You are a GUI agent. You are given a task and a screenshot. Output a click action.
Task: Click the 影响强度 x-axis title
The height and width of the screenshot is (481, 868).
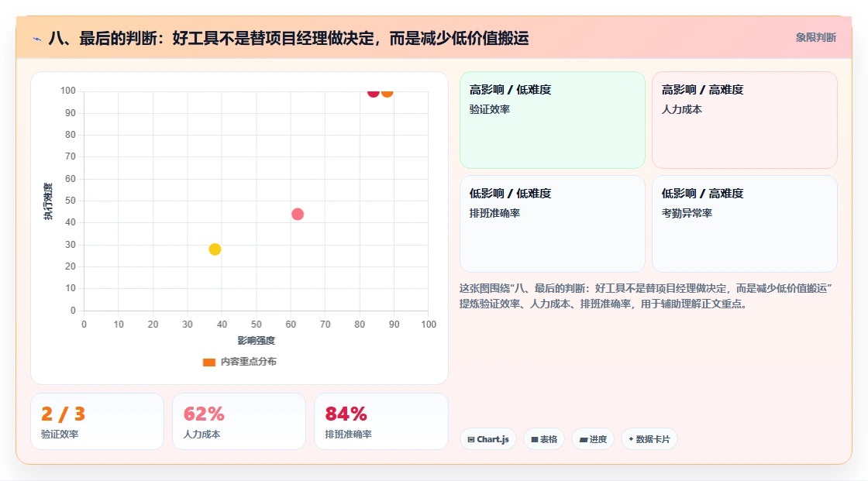coord(257,340)
